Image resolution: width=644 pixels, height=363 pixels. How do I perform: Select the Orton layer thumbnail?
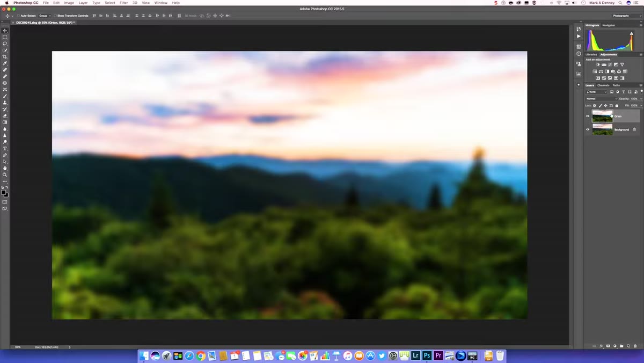(602, 116)
